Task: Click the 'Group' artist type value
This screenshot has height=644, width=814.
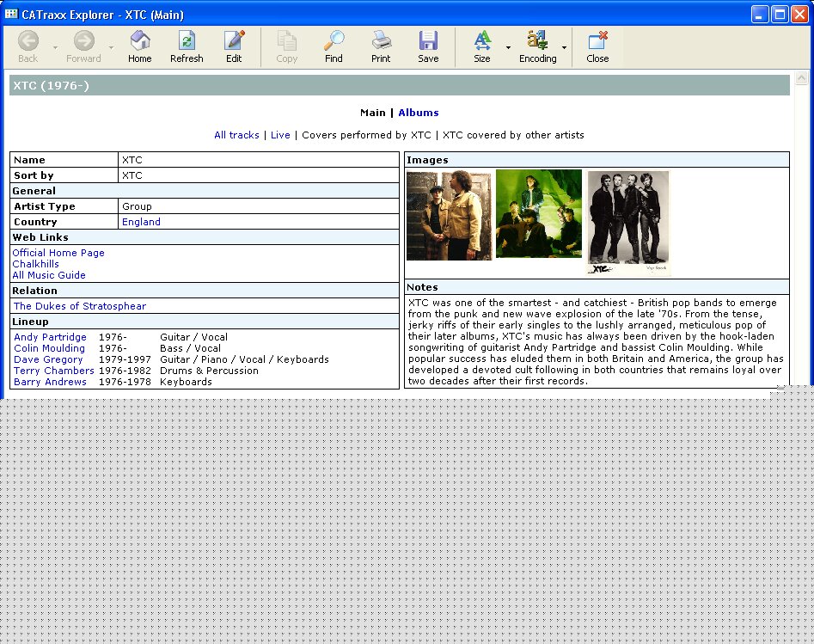Action: pyautogui.click(x=137, y=206)
